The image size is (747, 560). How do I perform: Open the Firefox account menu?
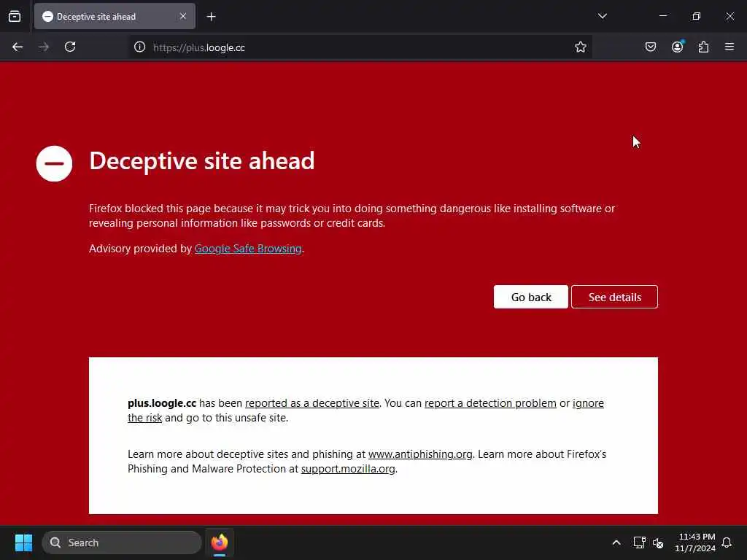(677, 47)
